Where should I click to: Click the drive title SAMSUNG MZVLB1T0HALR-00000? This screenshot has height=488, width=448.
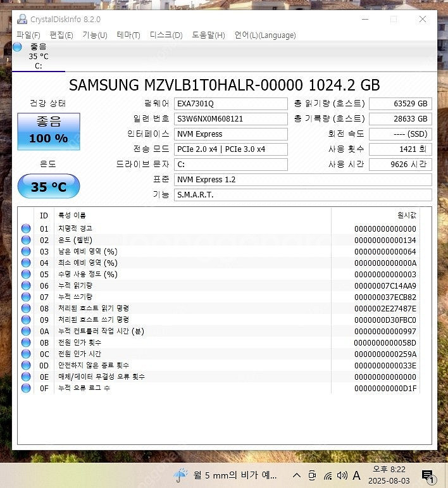pos(186,85)
